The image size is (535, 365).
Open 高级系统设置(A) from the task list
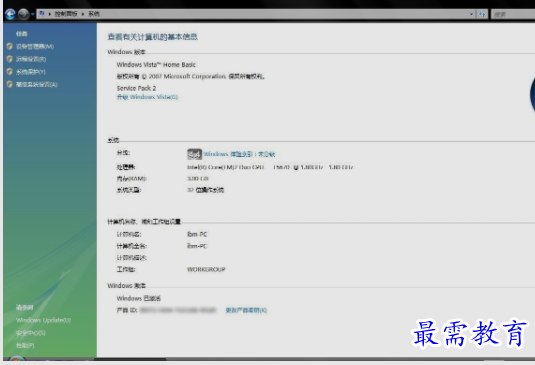[x=37, y=84]
